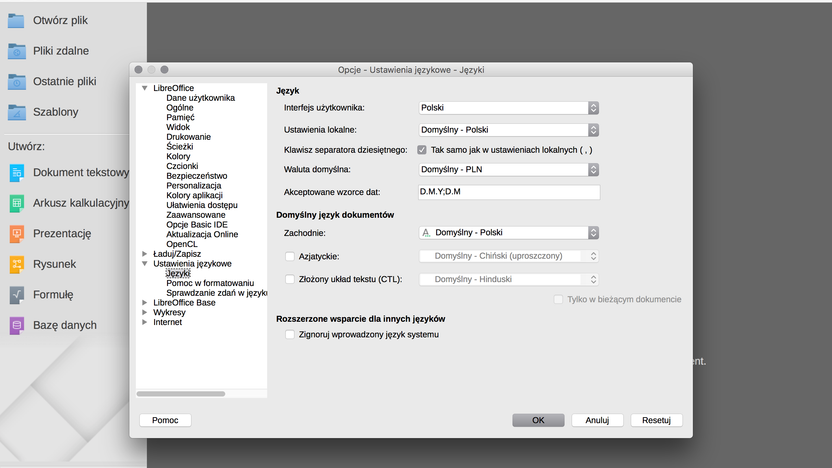
Task: Open the Interfejs użytkownika language dropdown
Action: tap(508, 108)
